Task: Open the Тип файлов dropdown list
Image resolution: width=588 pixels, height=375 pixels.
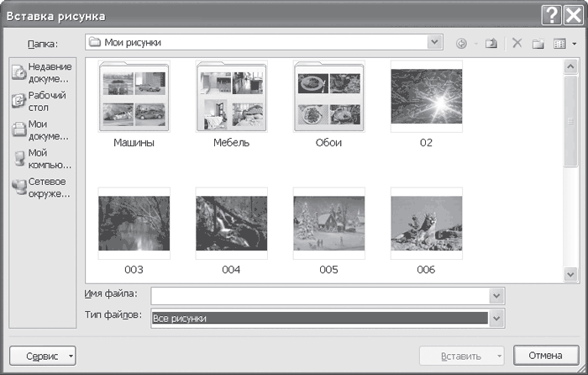Action: 496,319
